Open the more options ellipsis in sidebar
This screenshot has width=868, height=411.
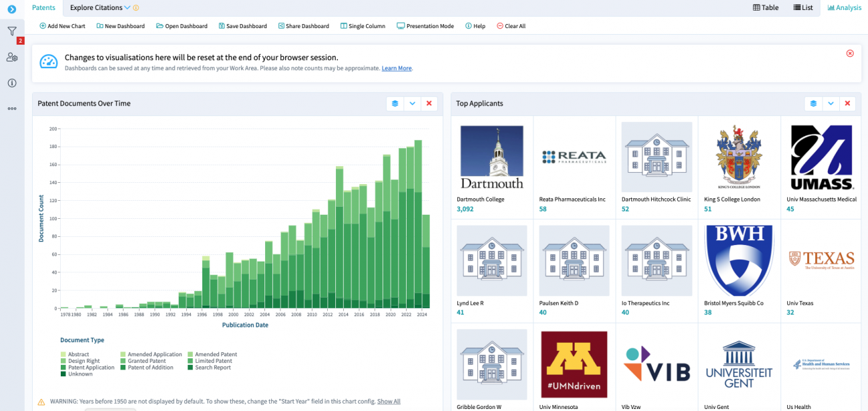[x=12, y=108]
